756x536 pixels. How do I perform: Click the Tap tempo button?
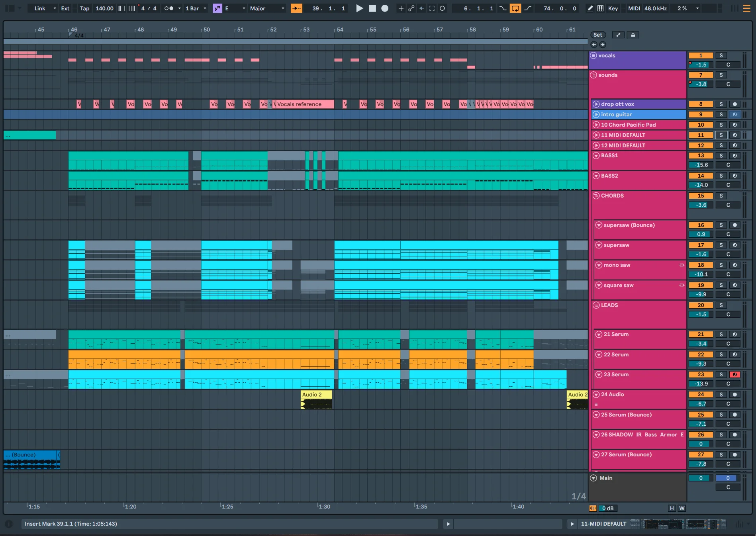tap(84, 8)
